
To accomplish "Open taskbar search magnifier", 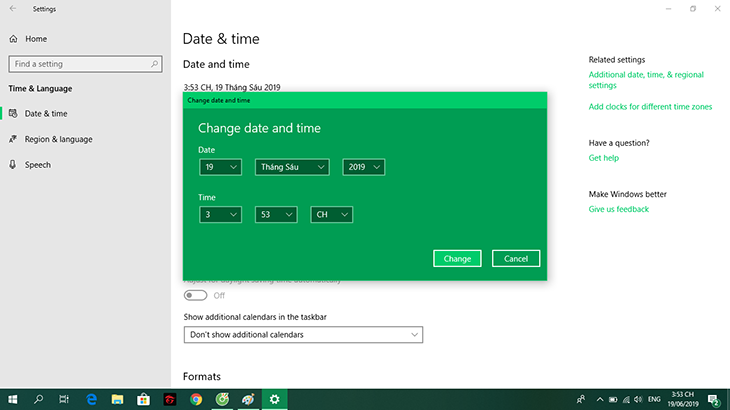I will 38,399.
